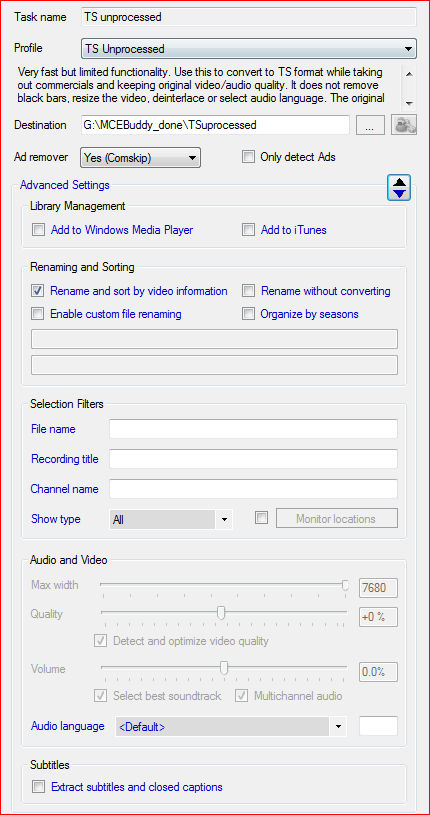Enable Add to Windows Media Player
The height and width of the screenshot is (815, 430).
pos(38,230)
